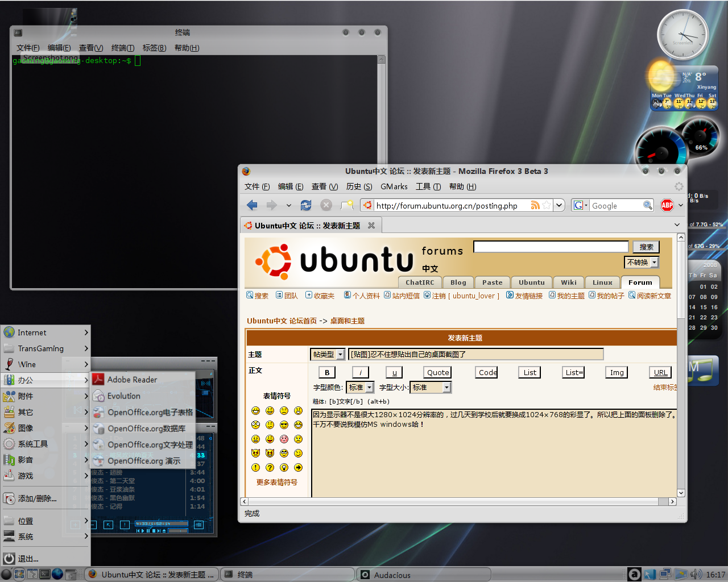The image size is (728, 582).
Task: Launch Adobe Reader from the office submenu
Action: (x=143, y=379)
